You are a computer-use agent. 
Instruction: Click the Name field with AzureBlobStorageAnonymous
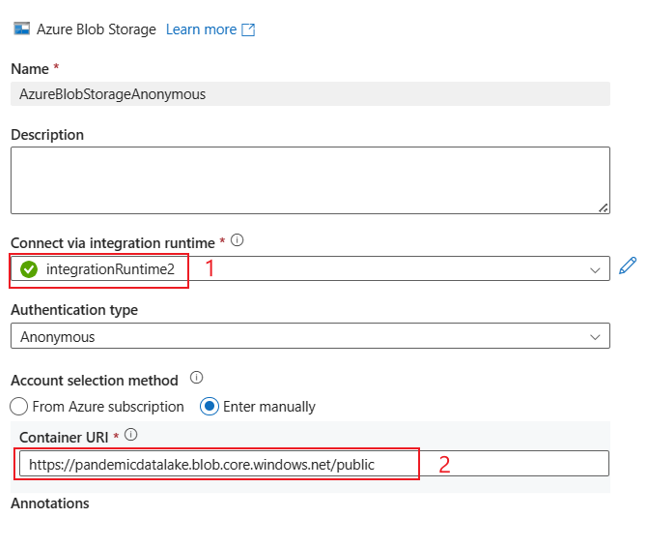tap(310, 94)
